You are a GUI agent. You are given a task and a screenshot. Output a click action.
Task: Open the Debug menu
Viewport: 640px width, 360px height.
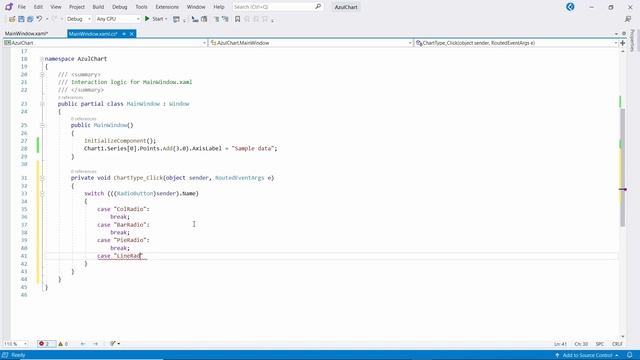point(120,7)
